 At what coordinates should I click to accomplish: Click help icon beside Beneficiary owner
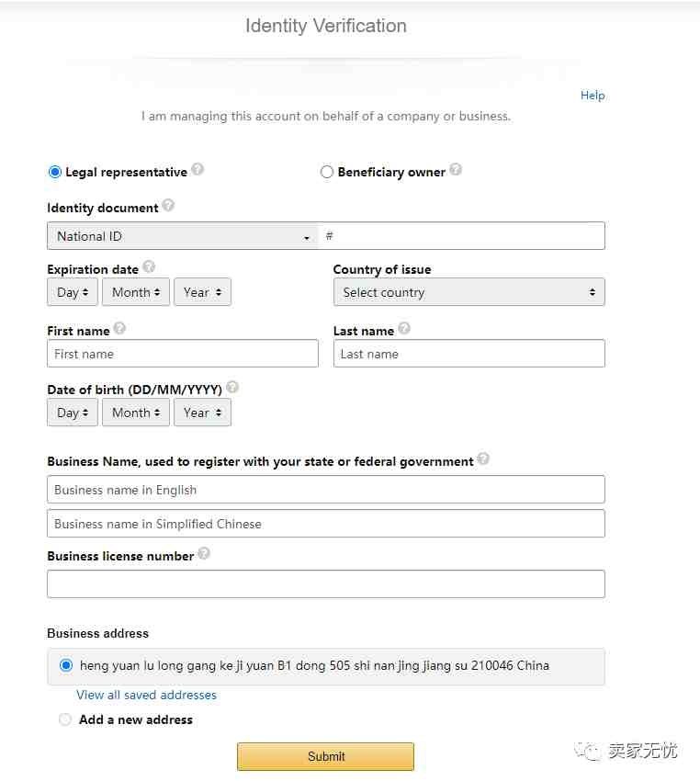pos(456,169)
